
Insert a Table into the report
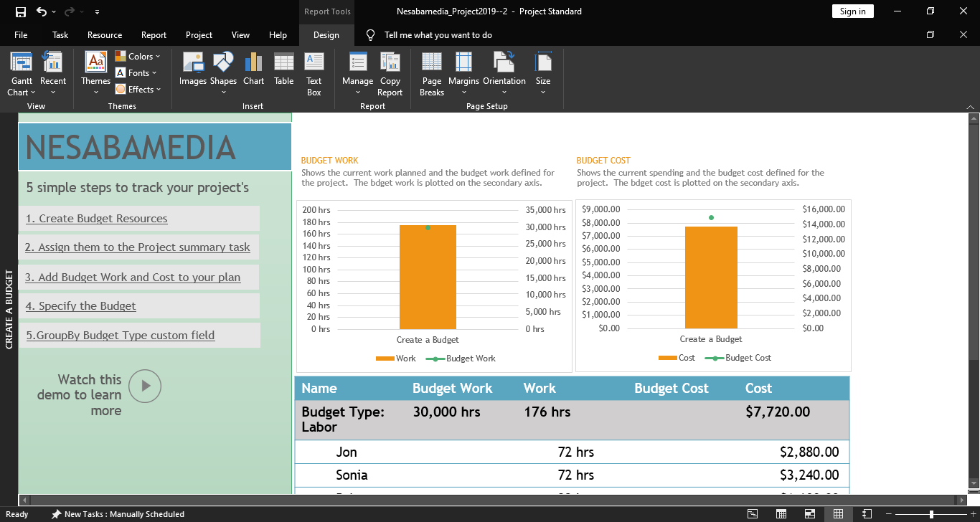(284, 69)
